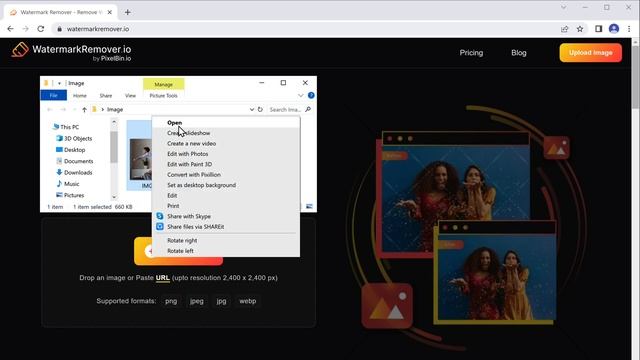640x360 pixels.
Task: Open the Picture Tools tab
Action: (163, 96)
